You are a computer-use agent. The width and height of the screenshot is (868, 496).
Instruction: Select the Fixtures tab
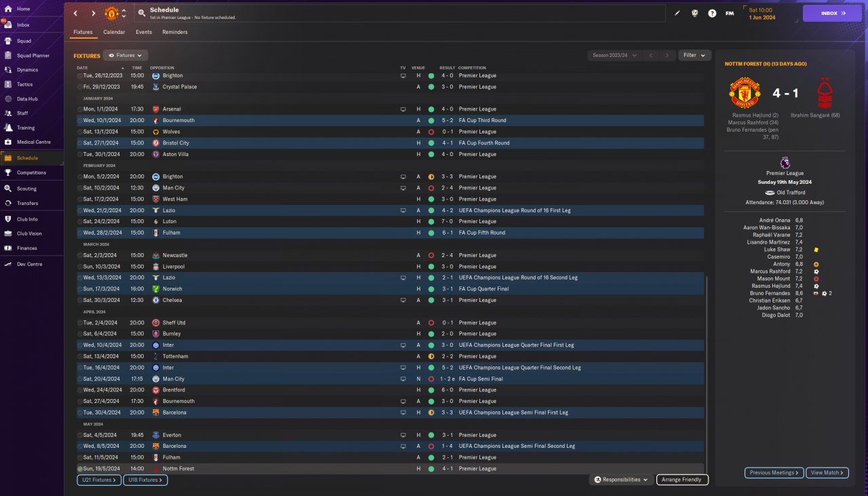click(x=83, y=32)
